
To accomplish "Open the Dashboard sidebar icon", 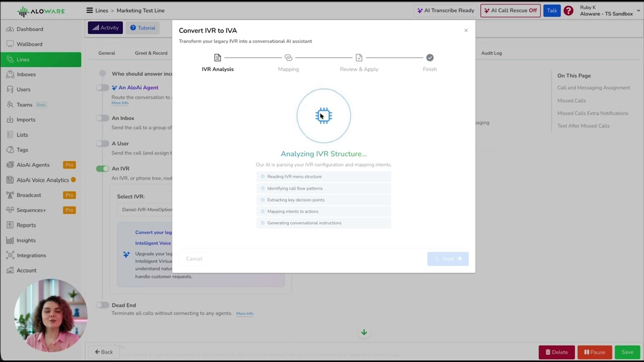I will [x=10, y=29].
